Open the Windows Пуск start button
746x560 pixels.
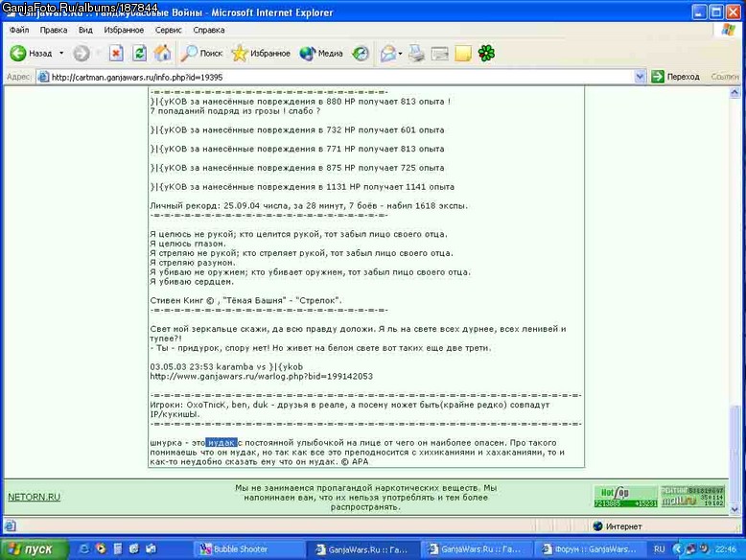pos(34,548)
